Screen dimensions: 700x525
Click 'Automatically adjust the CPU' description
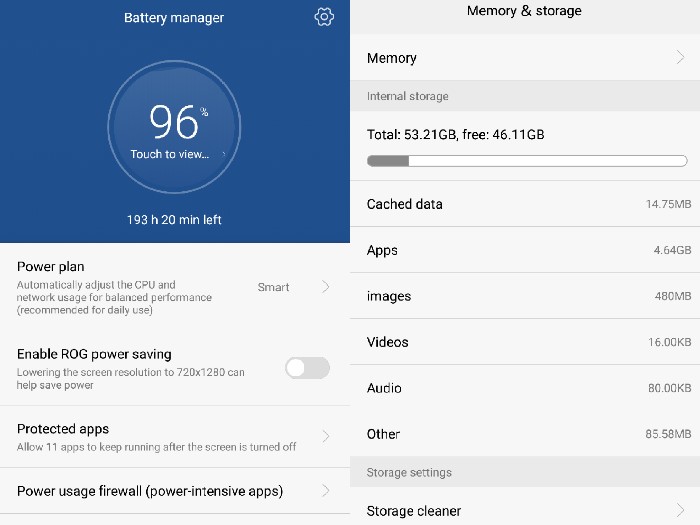tap(114, 297)
